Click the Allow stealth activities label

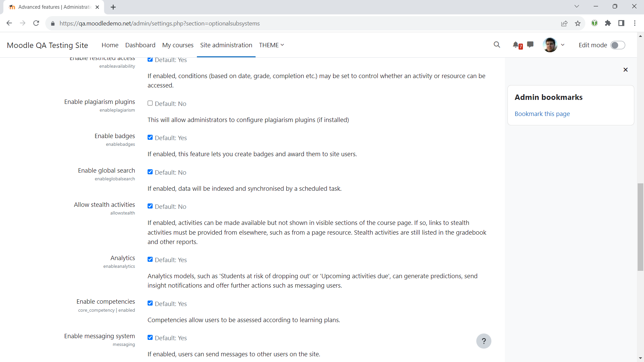[104, 205]
